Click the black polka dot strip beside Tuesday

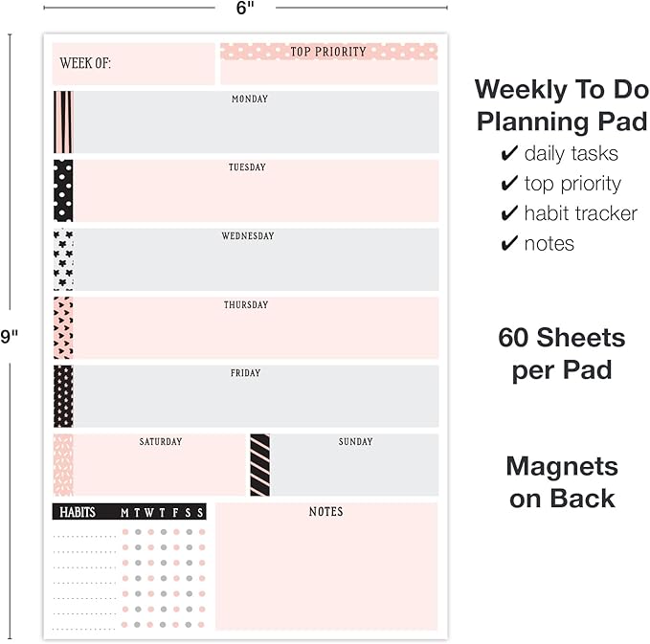pos(63,190)
